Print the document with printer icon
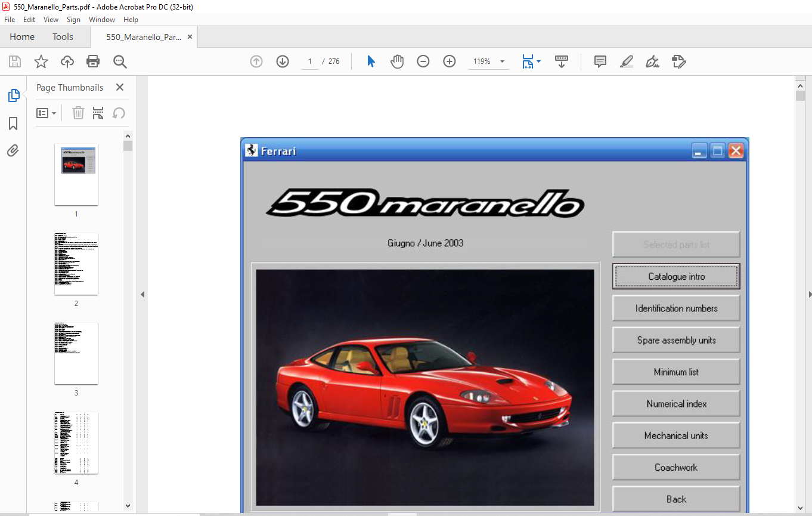Viewport: 812px width, 516px height. click(x=93, y=61)
